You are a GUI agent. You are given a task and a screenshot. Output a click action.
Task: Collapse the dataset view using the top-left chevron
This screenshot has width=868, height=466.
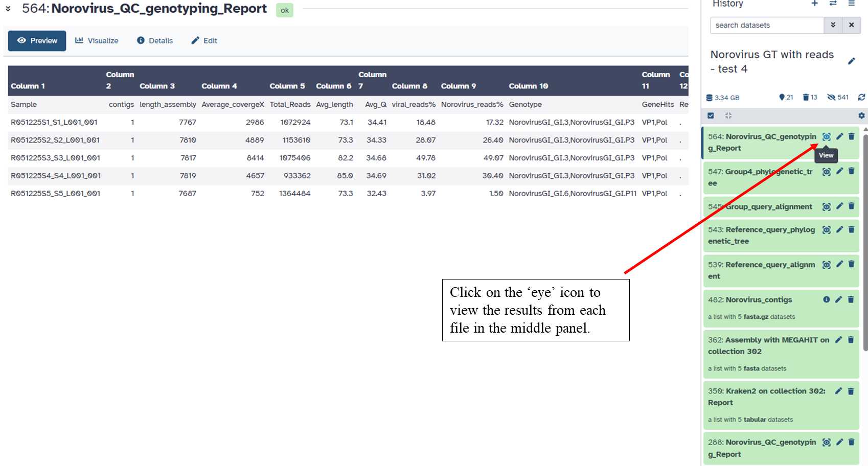pyautogui.click(x=8, y=9)
